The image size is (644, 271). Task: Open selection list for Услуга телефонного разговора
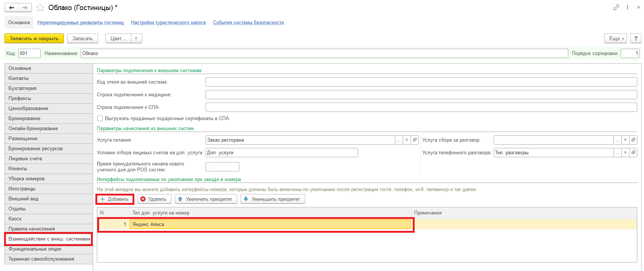click(x=617, y=153)
